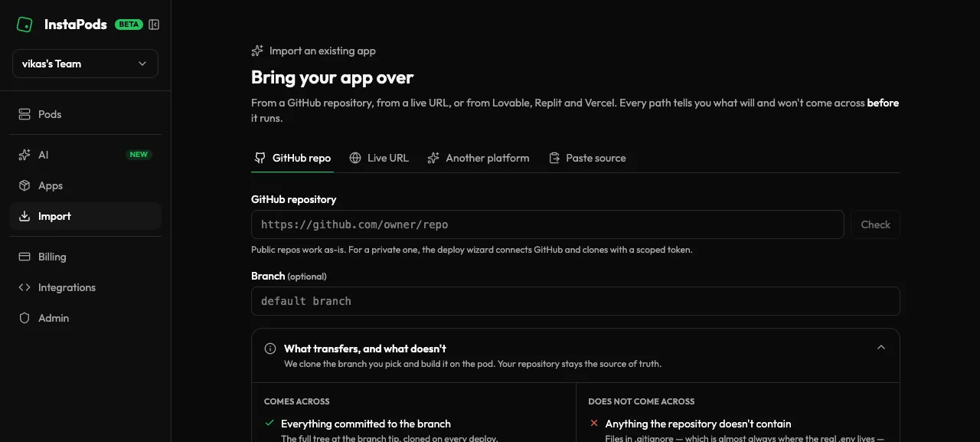Viewport: 980px width, 442px height.
Task: Click the InstaPods logo icon
Action: pyautogui.click(x=24, y=25)
